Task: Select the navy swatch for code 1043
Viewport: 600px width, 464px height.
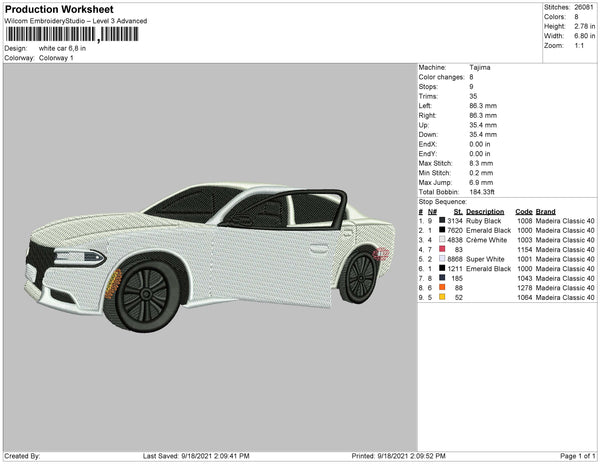Action: pyautogui.click(x=442, y=278)
